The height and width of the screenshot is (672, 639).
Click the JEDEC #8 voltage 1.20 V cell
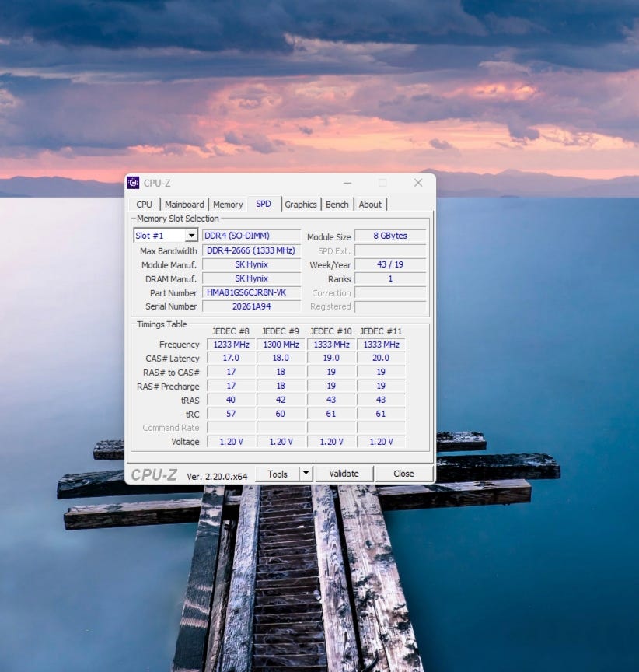pyautogui.click(x=231, y=442)
